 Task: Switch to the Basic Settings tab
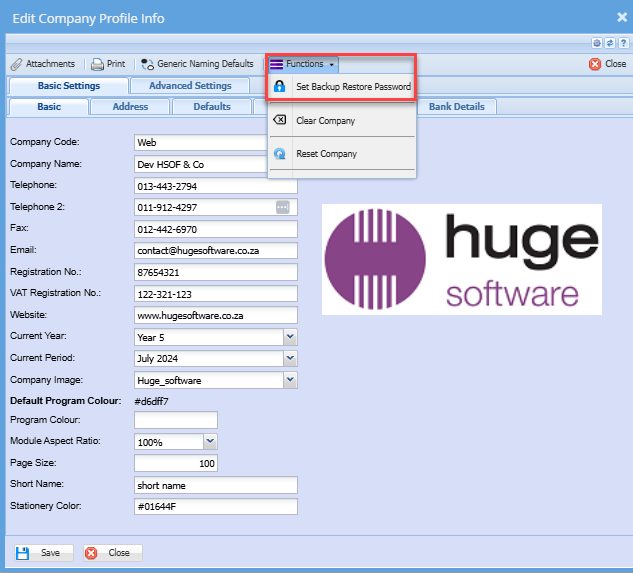[x=69, y=86]
